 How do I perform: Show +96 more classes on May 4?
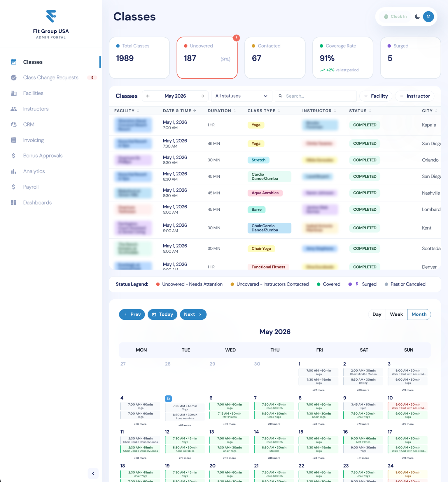140,424
